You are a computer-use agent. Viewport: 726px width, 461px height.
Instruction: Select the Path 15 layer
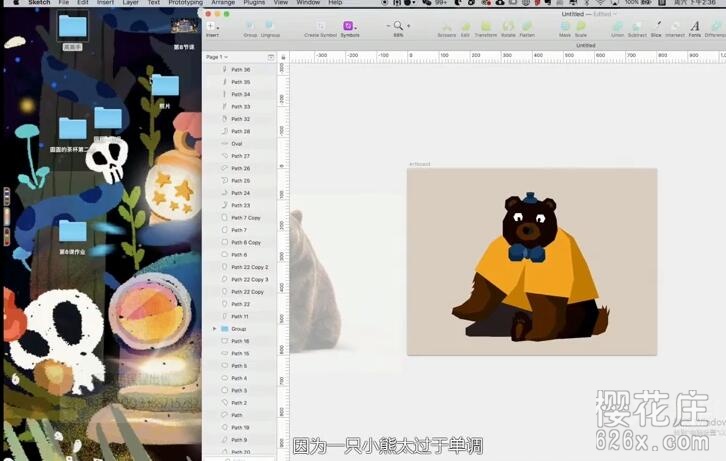240,354
